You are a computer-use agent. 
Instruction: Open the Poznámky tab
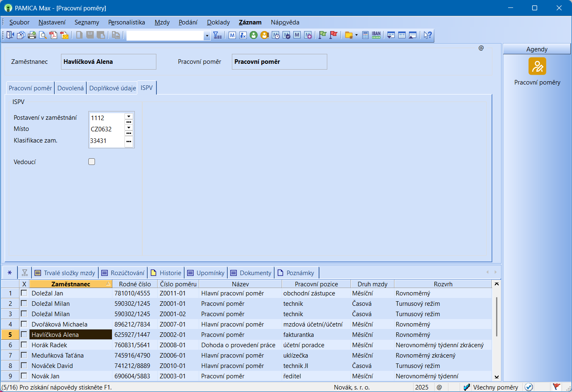point(296,273)
